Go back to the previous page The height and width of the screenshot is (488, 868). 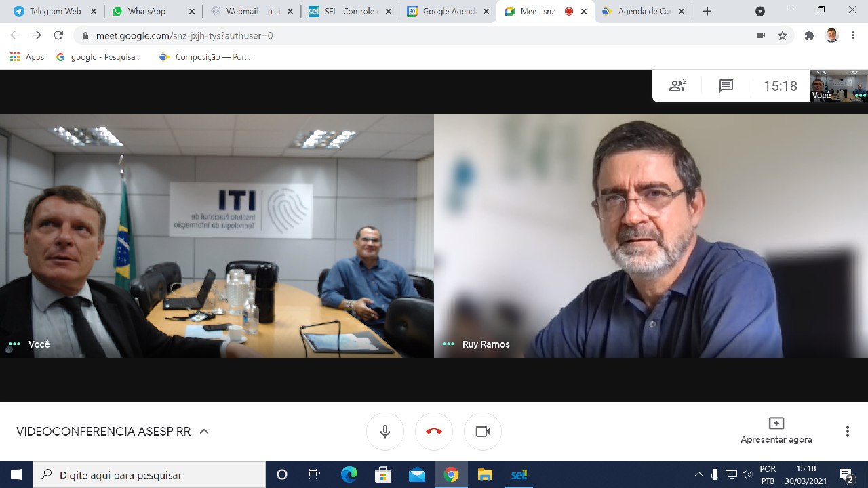tap(15, 35)
